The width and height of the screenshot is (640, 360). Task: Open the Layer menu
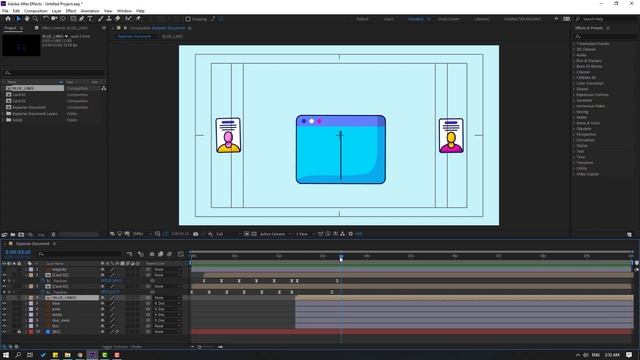pyautogui.click(x=56, y=11)
